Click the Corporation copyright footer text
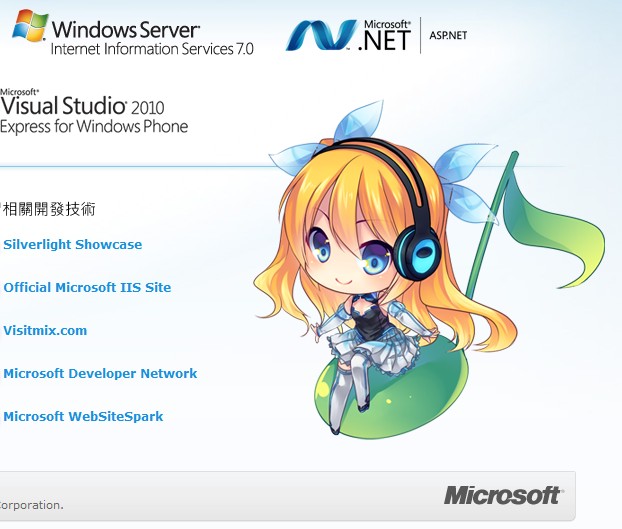622x529 pixels. pyautogui.click(x=31, y=505)
